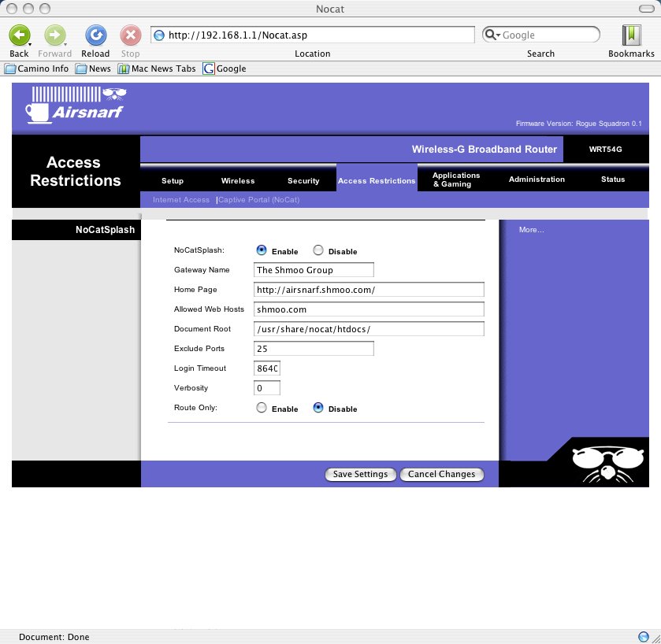This screenshot has width=661, height=644.
Task: Select Enable for Route Only
Action: (x=262, y=408)
